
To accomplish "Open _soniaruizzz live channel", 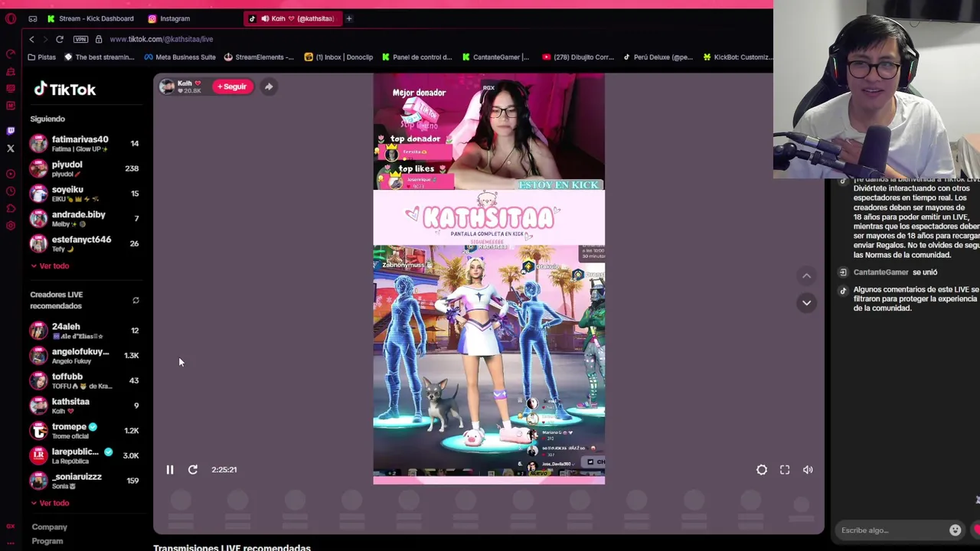I will pyautogui.click(x=85, y=481).
